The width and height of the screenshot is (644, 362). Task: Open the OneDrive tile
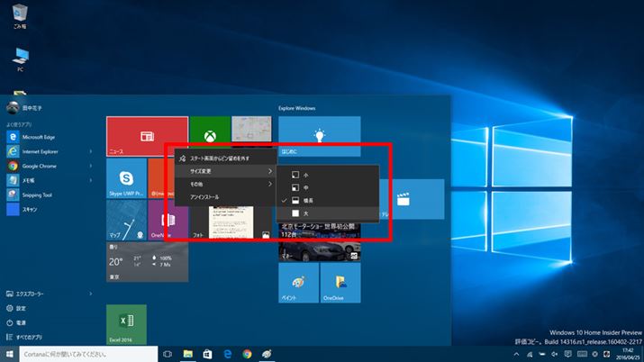(x=340, y=282)
